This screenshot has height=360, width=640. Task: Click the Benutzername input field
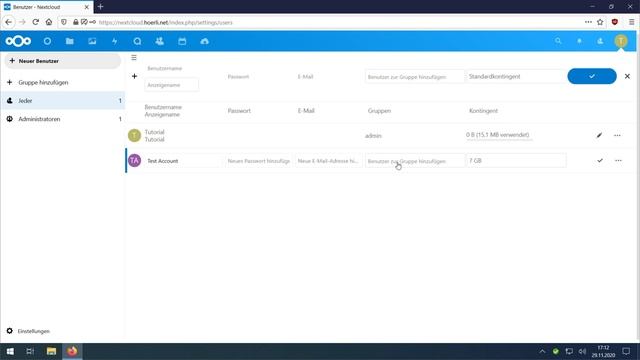click(171, 68)
